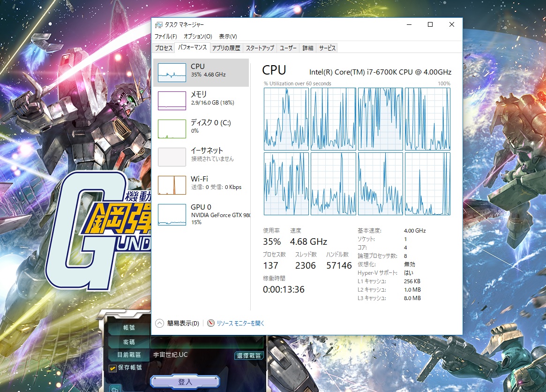Switch to the スタートアップ tab
This screenshot has height=392, width=546.
[x=260, y=48]
